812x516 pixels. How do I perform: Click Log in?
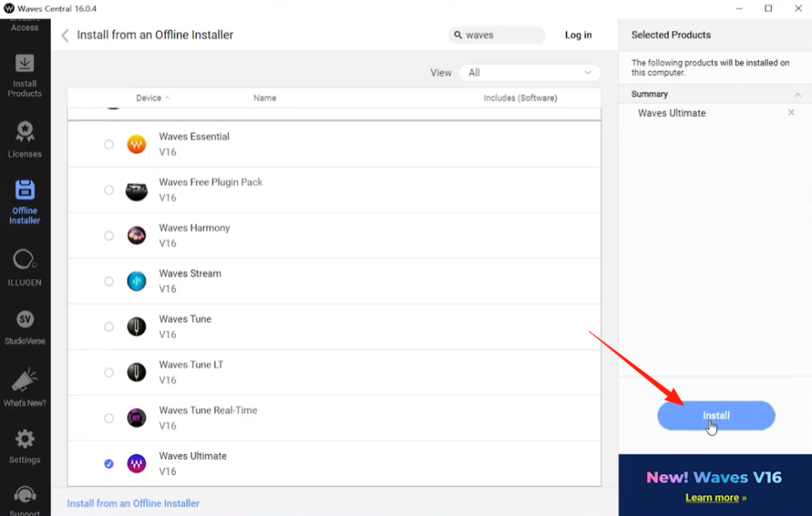[578, 35]
